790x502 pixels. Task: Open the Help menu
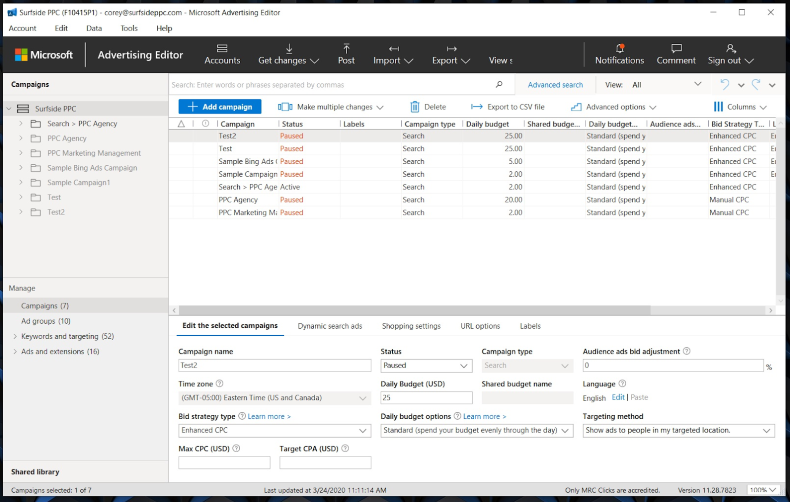164,28
